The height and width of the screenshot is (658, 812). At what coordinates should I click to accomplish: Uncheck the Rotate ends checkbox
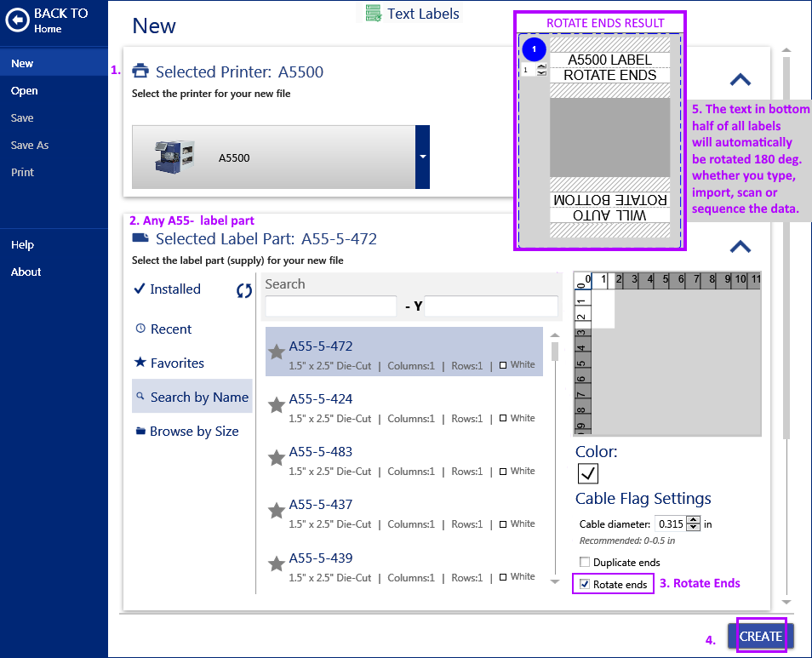(x=585, y=584)
